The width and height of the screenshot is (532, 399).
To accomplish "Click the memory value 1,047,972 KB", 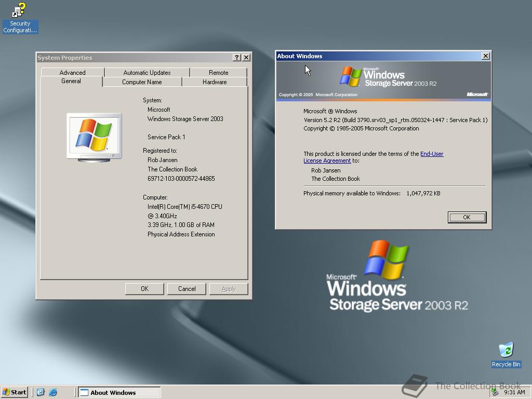I will (423, 193).
